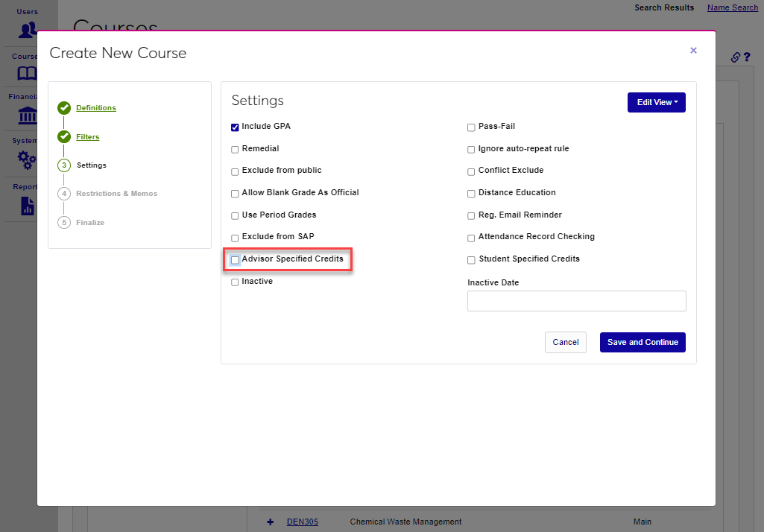
Task: Click the Inactive Date input field
Action: point(576,301)
